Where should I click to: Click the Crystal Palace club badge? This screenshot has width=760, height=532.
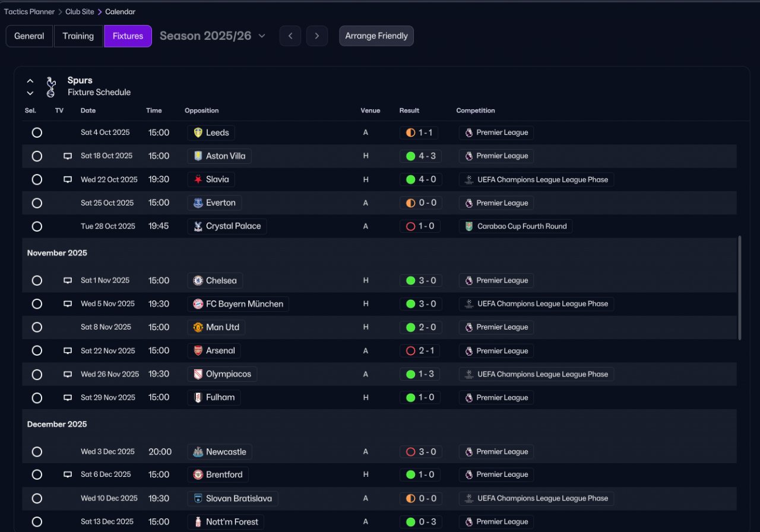pos(198,226)
